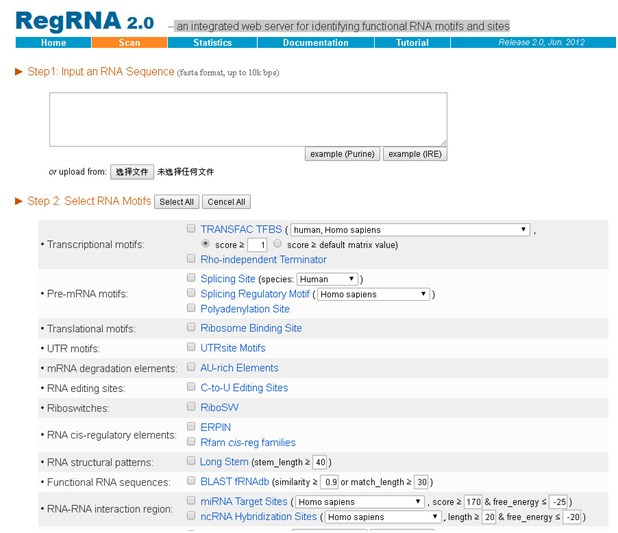Follow the Ribosome Binding Site link
Viewport: 618px width, 533px height.
[251, 328]
